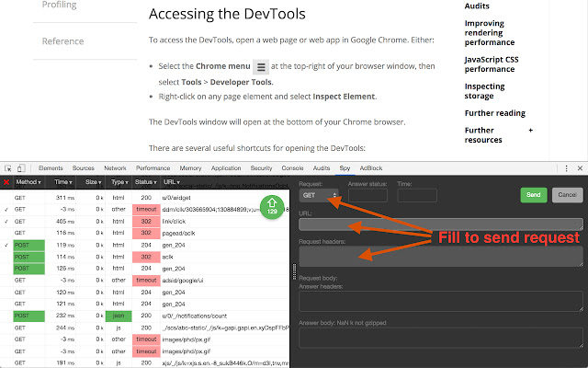Click the inspect element cursor icon
The width and height of the screenshot is (588, 368).
click(7, 168)
